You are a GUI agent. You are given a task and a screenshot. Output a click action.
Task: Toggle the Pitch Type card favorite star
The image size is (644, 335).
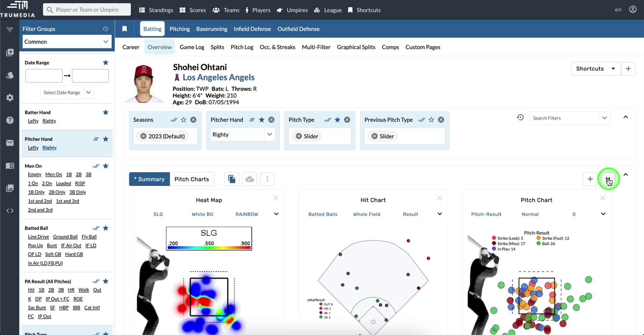coord(338,120)
